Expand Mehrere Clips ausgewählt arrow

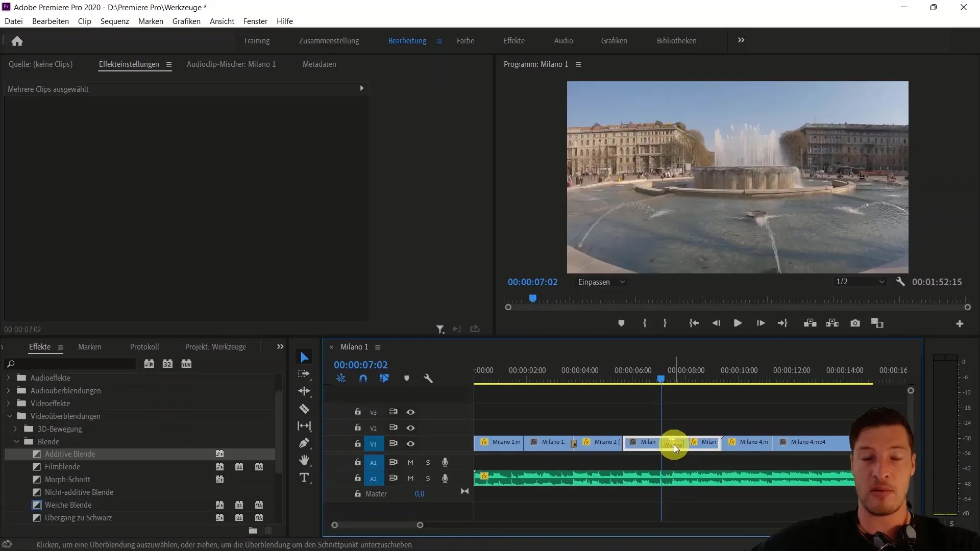point(361,88)
